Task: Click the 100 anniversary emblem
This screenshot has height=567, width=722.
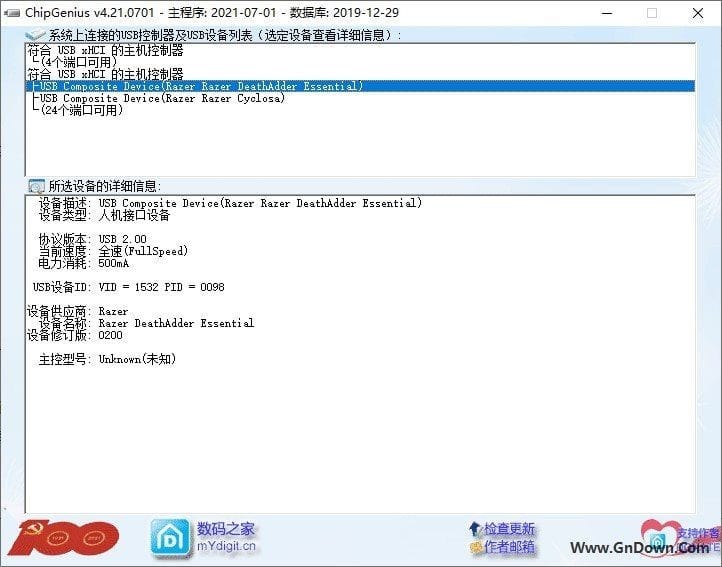Action: tap(64, 538)
